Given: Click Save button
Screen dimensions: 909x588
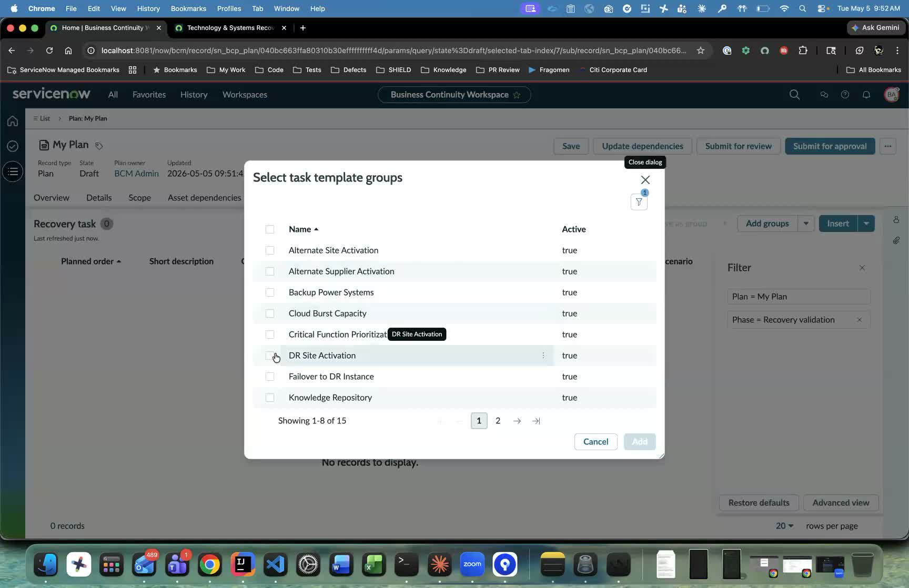Looking at the screenshot, I should [571, 146].
